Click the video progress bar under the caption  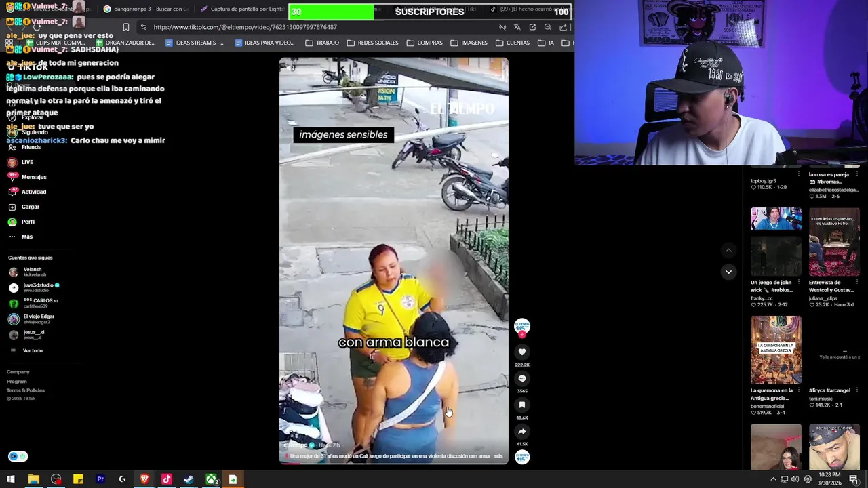393,462
